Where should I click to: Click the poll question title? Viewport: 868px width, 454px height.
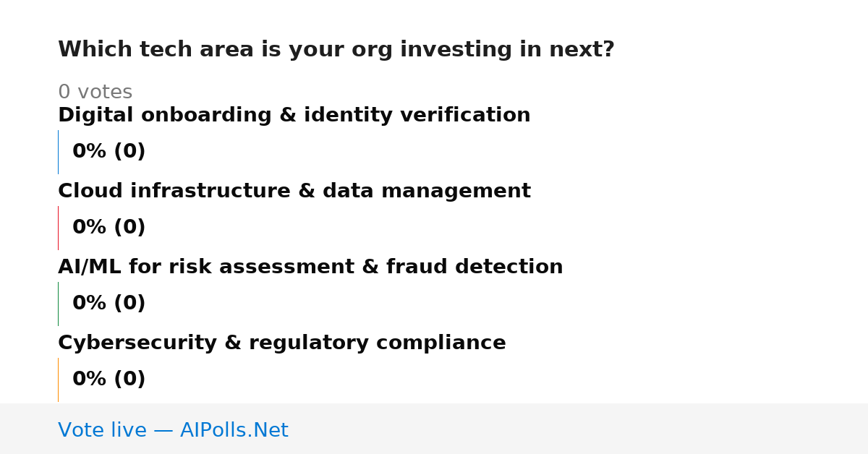coord(336,50)
